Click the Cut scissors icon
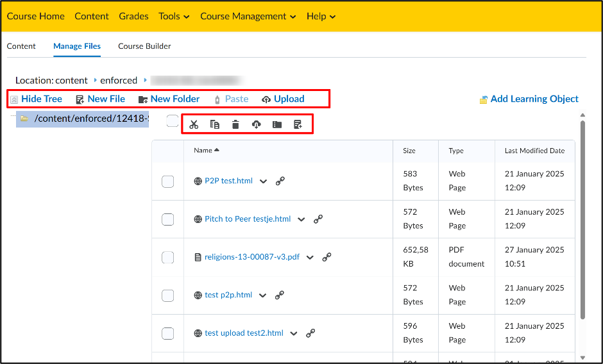 194,124
